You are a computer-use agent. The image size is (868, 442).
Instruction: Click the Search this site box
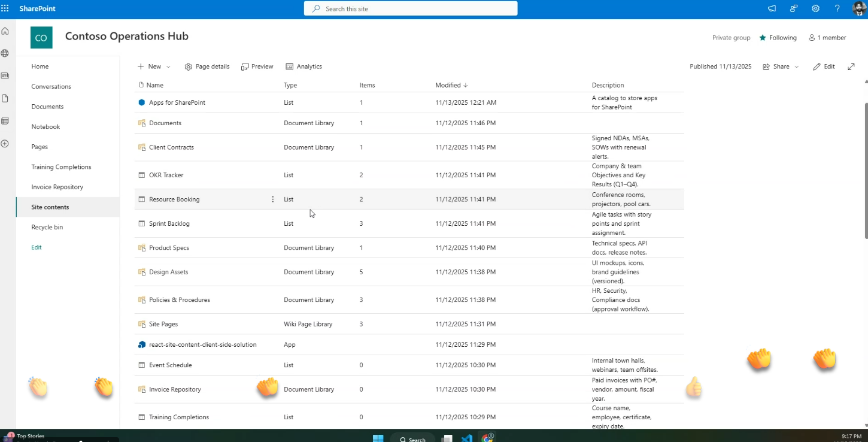(x=411, y=9)
